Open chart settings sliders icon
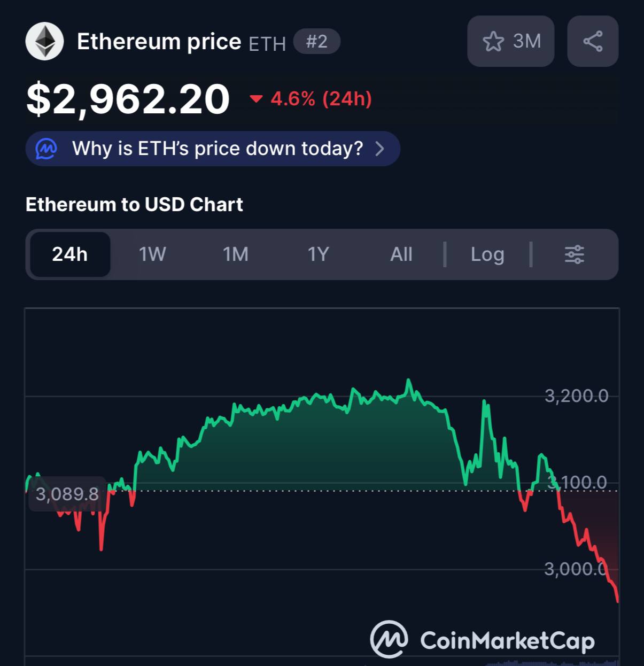The width and height of the screenshot is (644, 666). pos(575,254)
